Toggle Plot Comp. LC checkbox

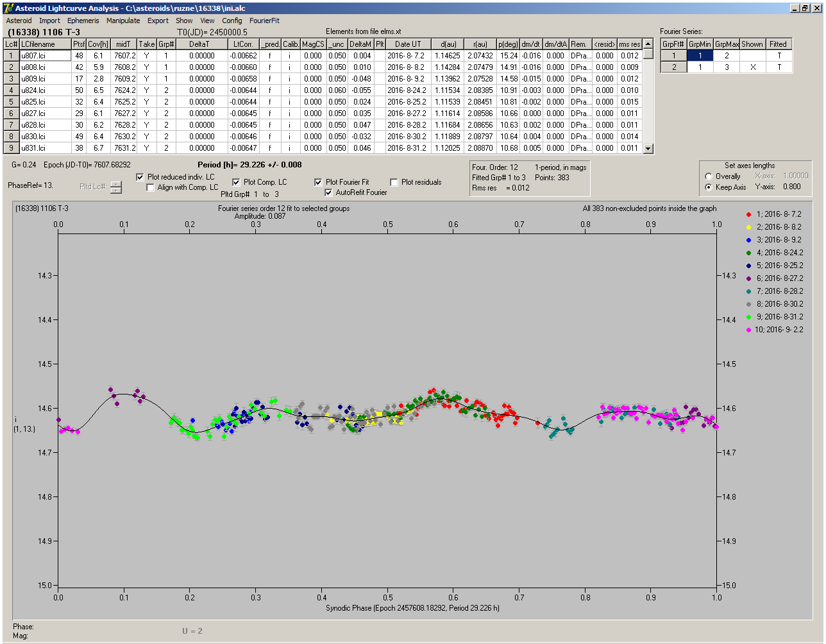[236, 182]
